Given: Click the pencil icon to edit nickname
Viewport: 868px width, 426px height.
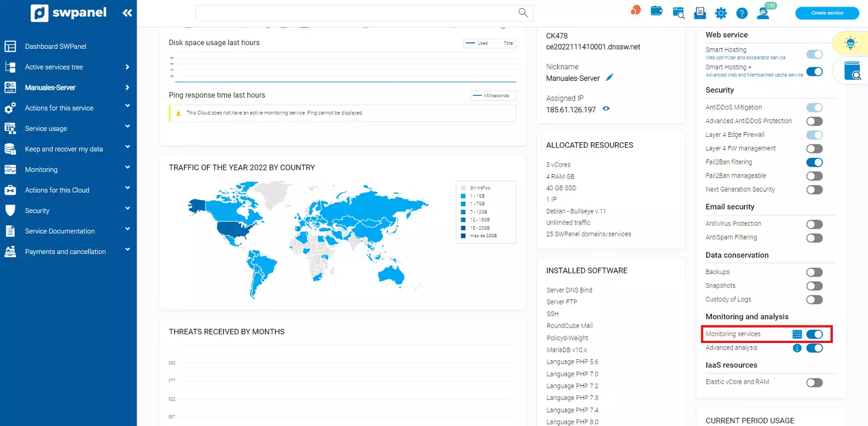Looking at the screenshot, I should click(x=609, y=78).
